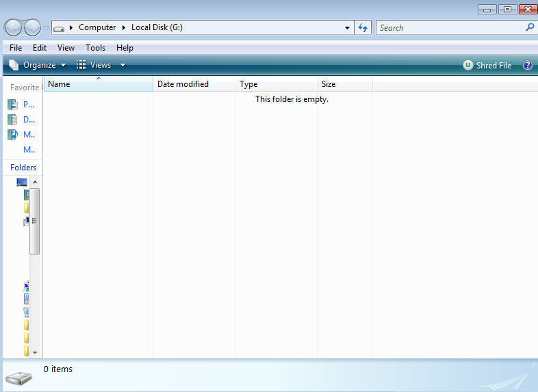Open the File menu
The width and height of the screenshot is (538, 392).
click(16, 48)
